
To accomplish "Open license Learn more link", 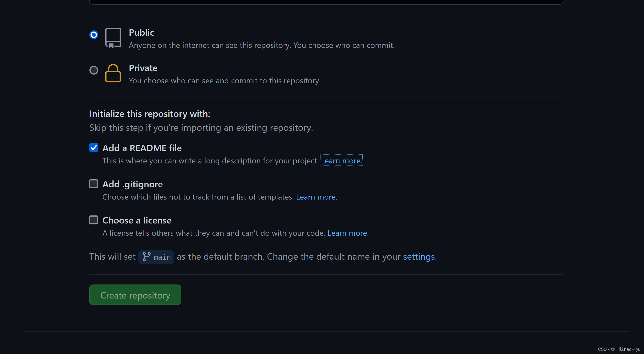I will [x=348, y=233].
